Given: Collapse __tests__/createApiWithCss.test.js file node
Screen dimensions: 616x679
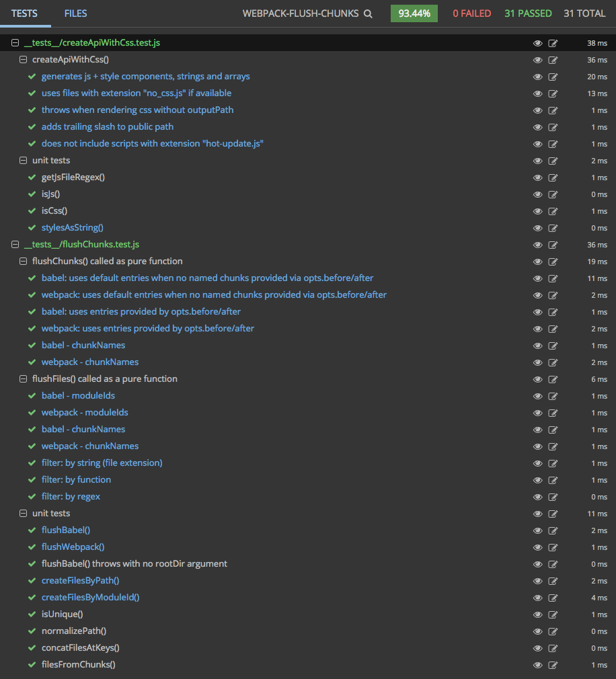Looking at the screenshot, I should tap(15, 43).
